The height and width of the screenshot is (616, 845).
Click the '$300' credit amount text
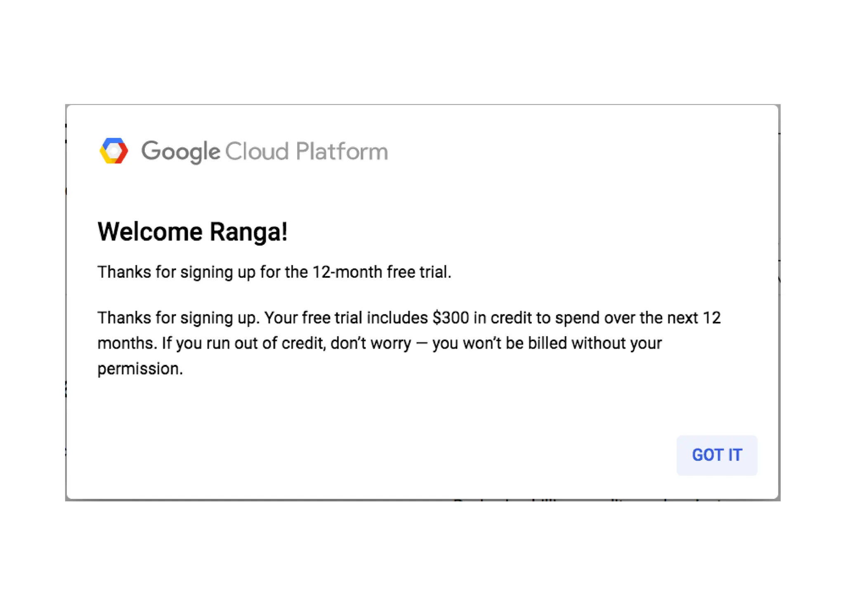[451, 318]
